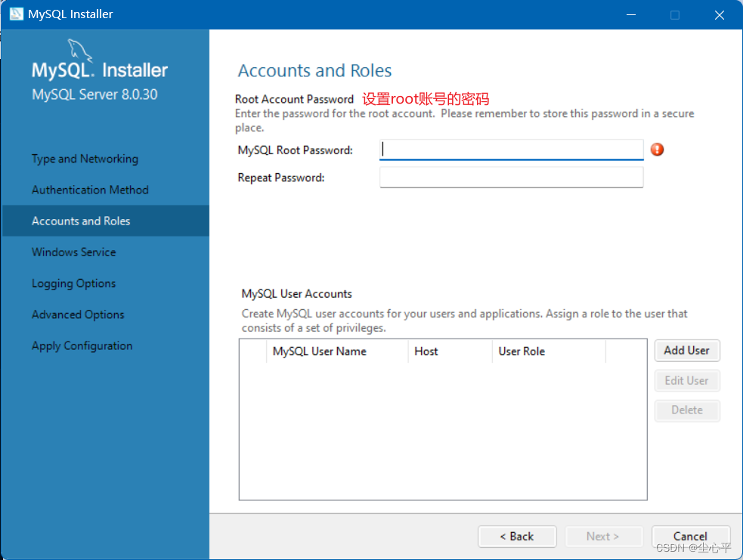Click the Edit User button
Viewport: 743px width, 560px height.
(x=686, y=380)
